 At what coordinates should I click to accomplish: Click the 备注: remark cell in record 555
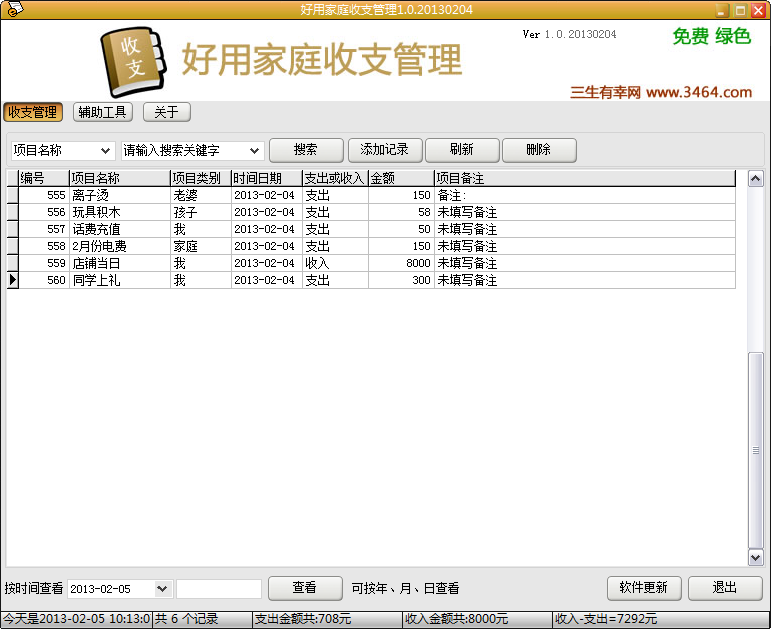pos(585,195)
